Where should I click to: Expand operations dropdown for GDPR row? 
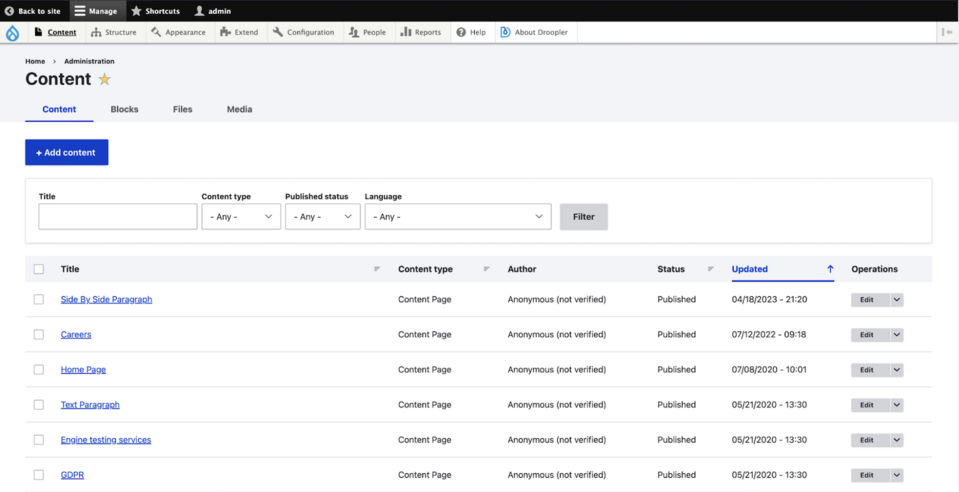(x=897, y=475)
